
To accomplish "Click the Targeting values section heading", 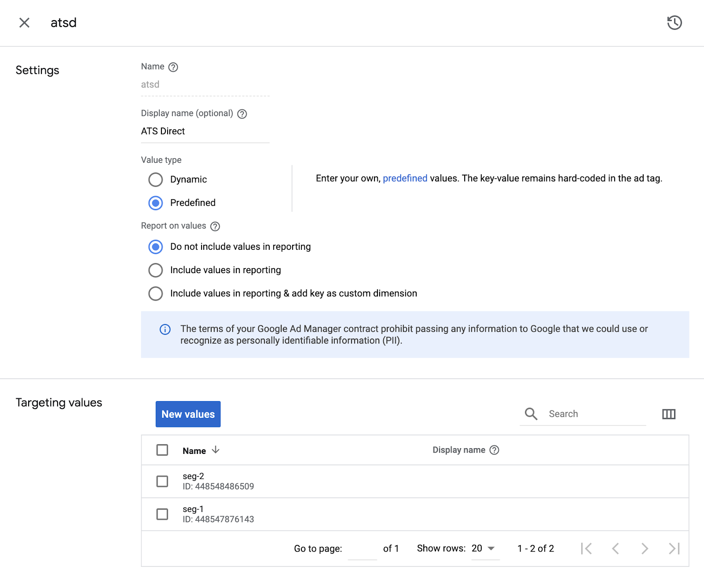I will pos(59,403).
